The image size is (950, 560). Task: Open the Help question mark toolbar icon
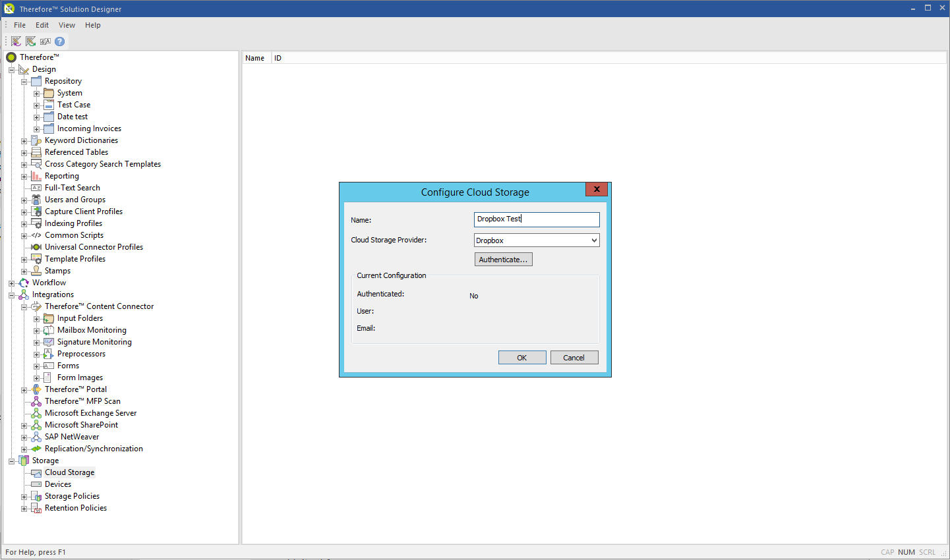click(59, 41)
